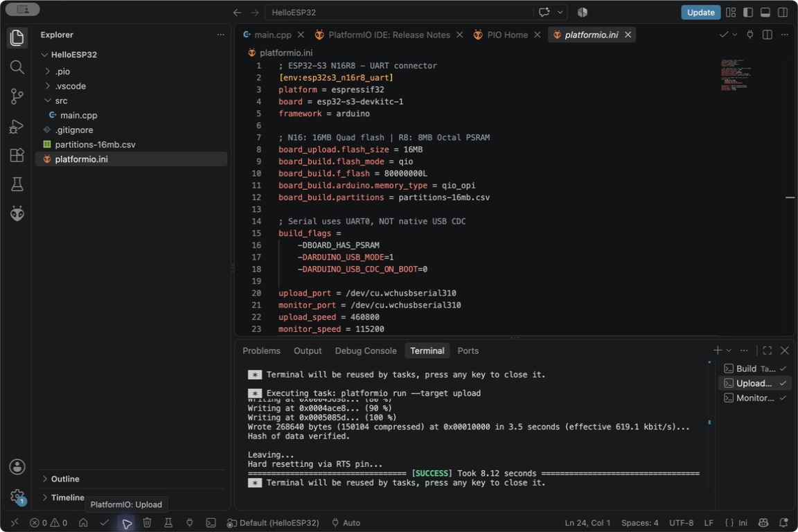Select project environment Default (HelloESP32)
This screenshot has width=798, height=532.
tap(273, 522)
